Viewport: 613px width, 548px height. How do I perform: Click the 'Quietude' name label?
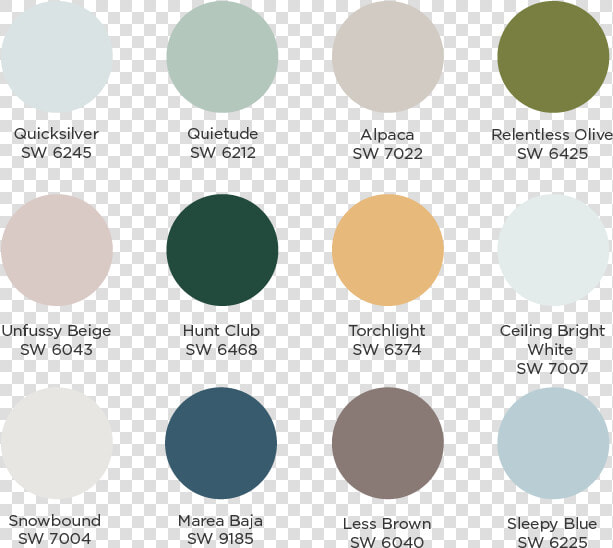coord(222,134)
